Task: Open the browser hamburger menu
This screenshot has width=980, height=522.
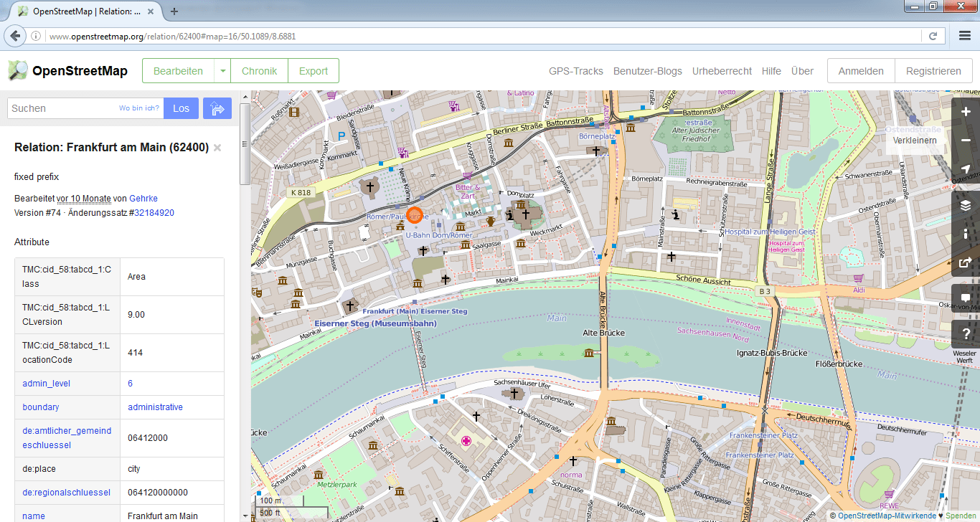Action: tap(964, 35)
